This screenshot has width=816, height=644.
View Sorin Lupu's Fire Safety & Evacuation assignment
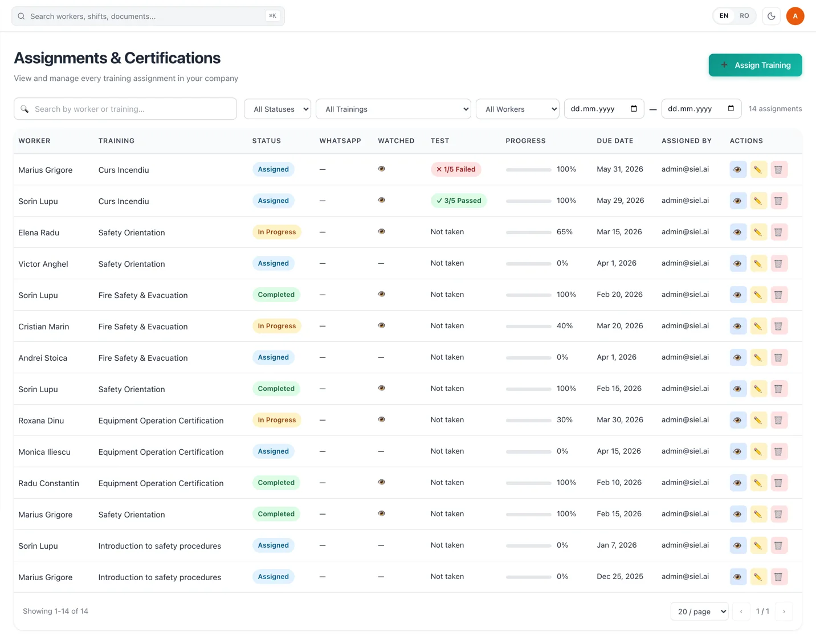click(x=738, y=295)
